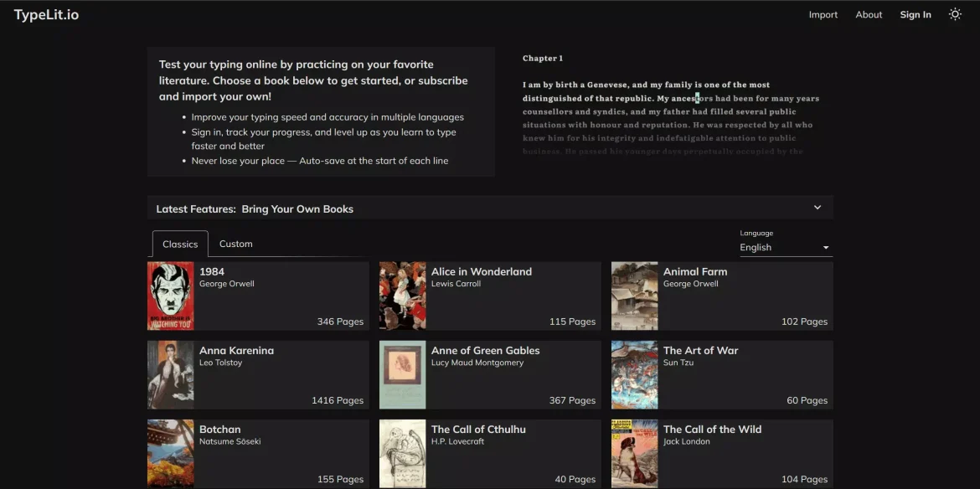
Task: Click author name Sun Tzu
Action: click(x=678, y=363)
